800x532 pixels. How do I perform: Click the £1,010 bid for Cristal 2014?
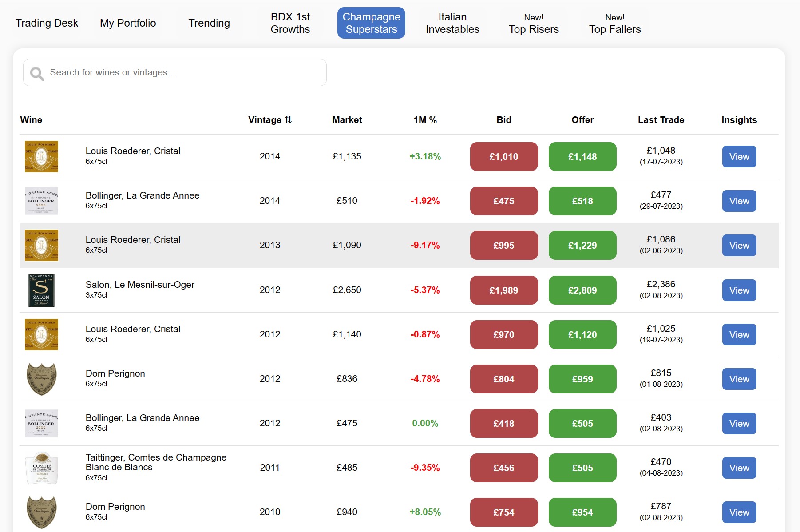(504, 156)
